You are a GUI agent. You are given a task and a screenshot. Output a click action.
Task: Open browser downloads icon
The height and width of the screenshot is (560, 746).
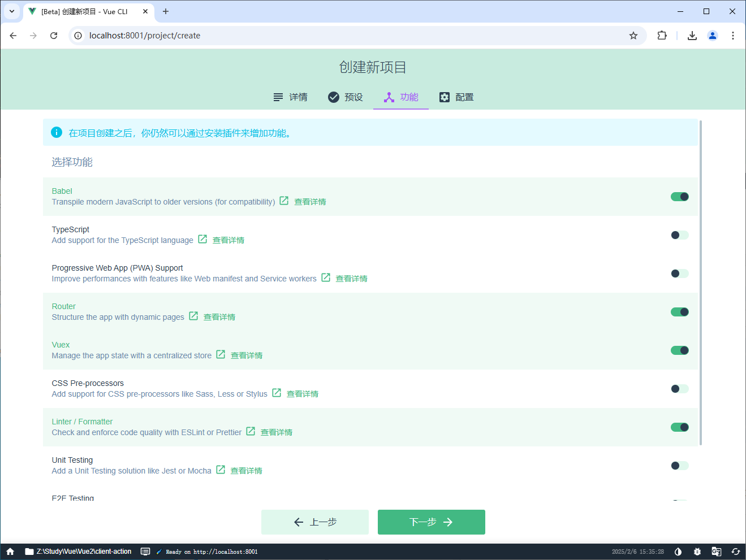692,36
